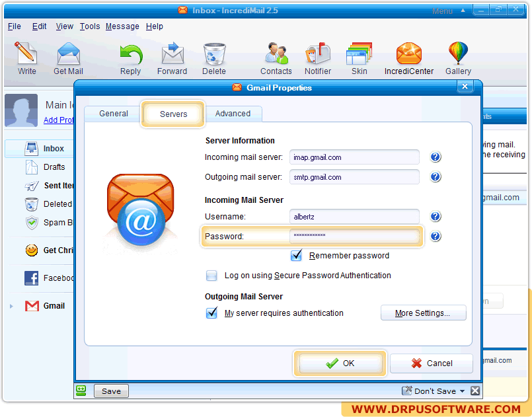
Task: Click help icon beside Outgoing mail server
Action: pos(436,176)
